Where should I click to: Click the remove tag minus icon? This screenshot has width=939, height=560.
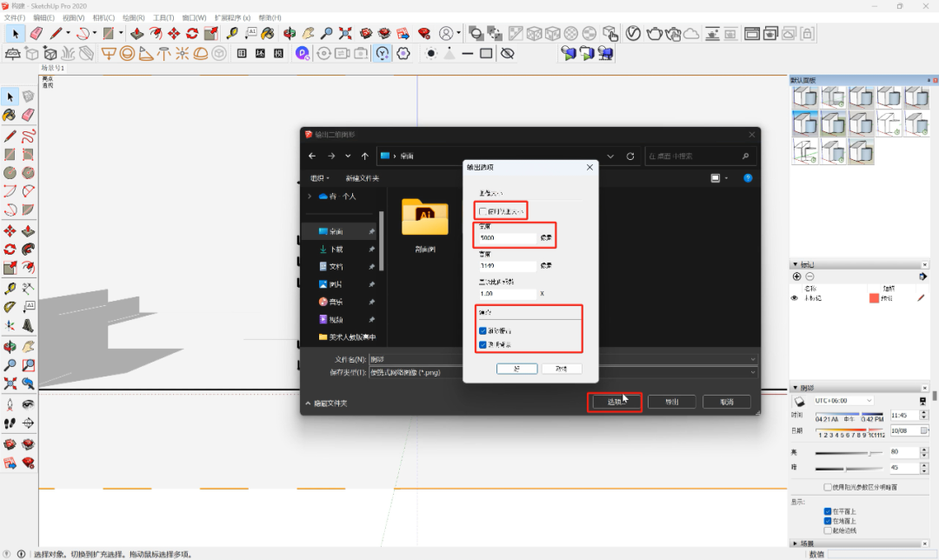pyautogui.click(x=809, y=277)
